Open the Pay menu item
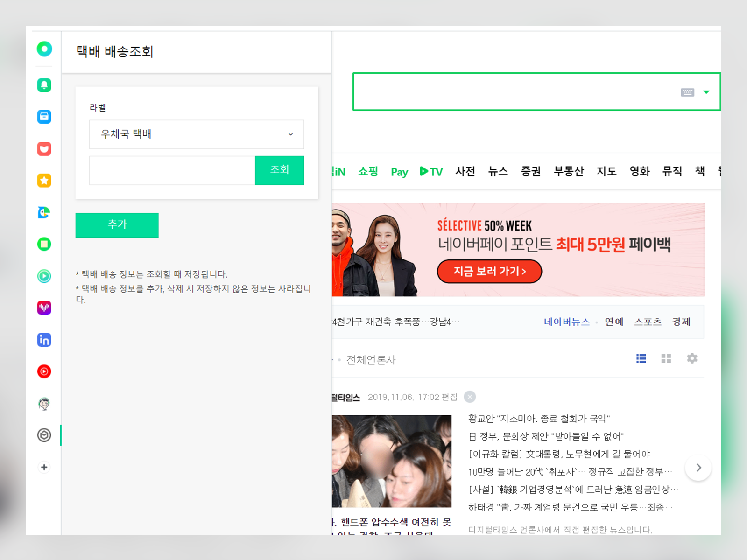Screen dimensions: 747x560 coord(399,172)
